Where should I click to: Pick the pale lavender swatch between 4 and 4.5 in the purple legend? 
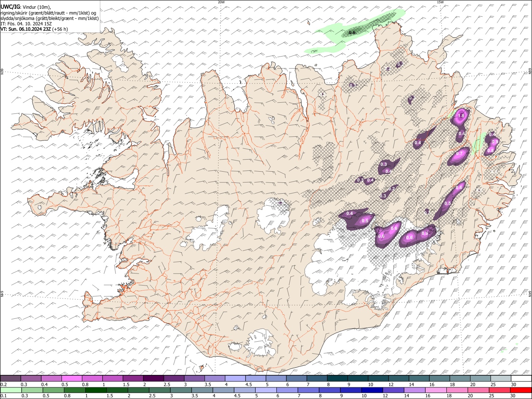(235, 379)
